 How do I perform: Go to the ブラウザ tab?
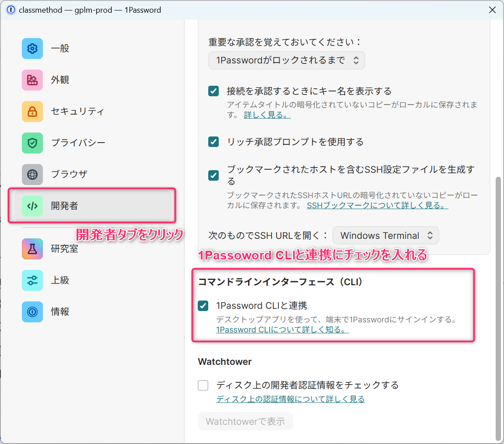[93, 175]
